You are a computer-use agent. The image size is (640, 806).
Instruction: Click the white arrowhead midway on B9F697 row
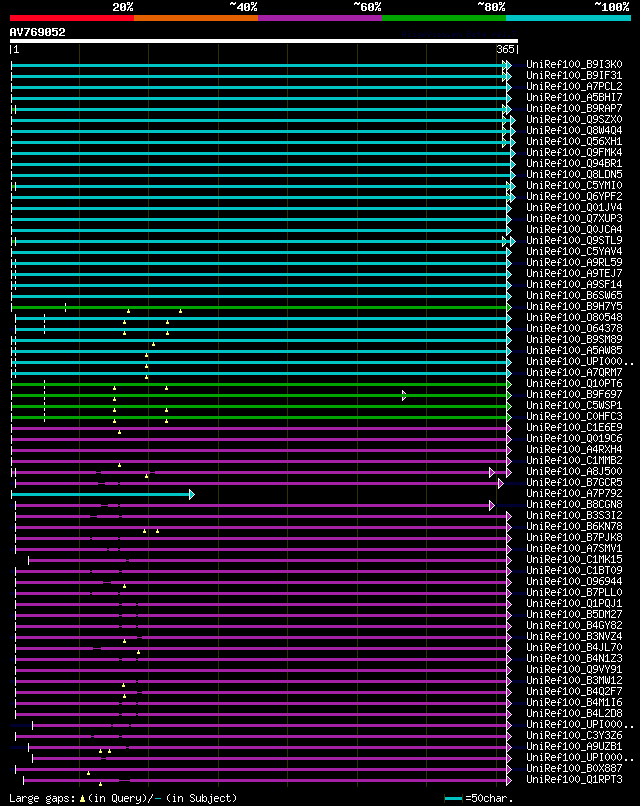404,395
